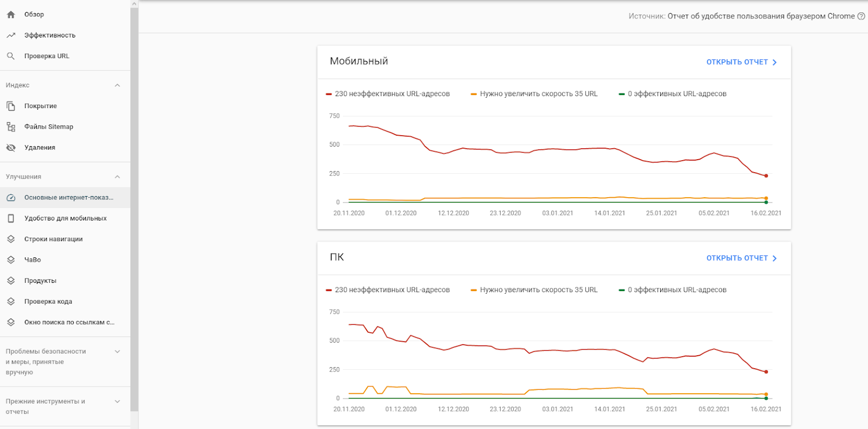This screenshot has width=868, height=429.
Task: Click the phone icon for Удобство для мобильных
Action: 11,218
